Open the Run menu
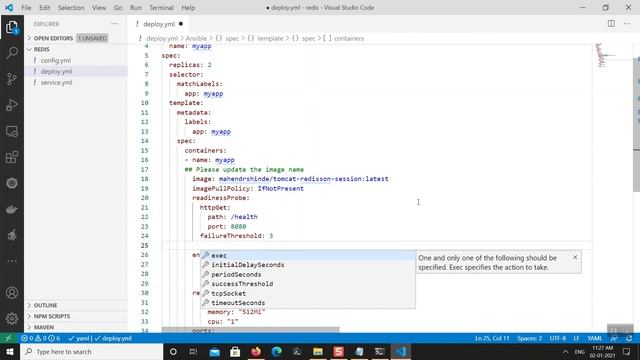Screen dimensions: 640x360 (136, 7)
